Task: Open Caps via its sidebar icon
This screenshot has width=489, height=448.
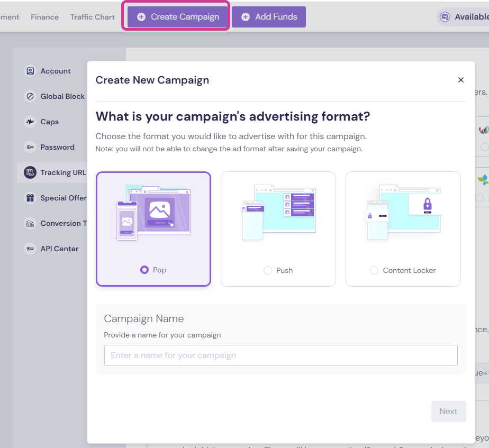Action: coord(29,121)
